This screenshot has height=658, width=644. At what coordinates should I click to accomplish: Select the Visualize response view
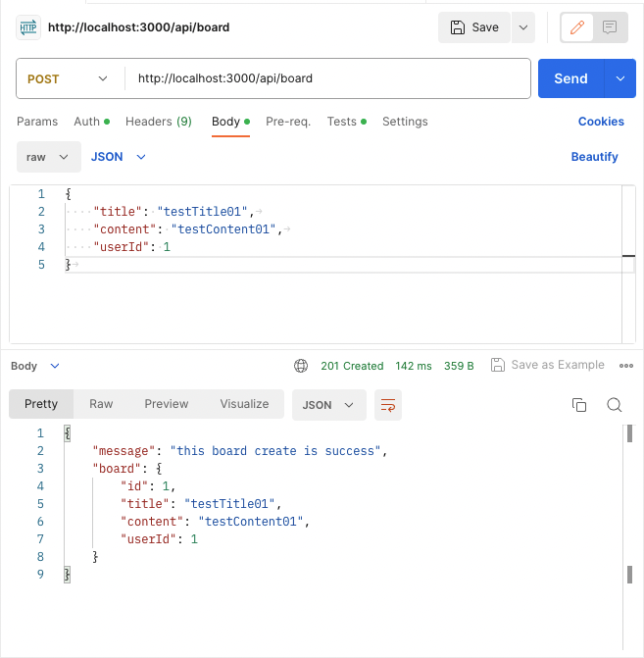[x=244, y=404]
